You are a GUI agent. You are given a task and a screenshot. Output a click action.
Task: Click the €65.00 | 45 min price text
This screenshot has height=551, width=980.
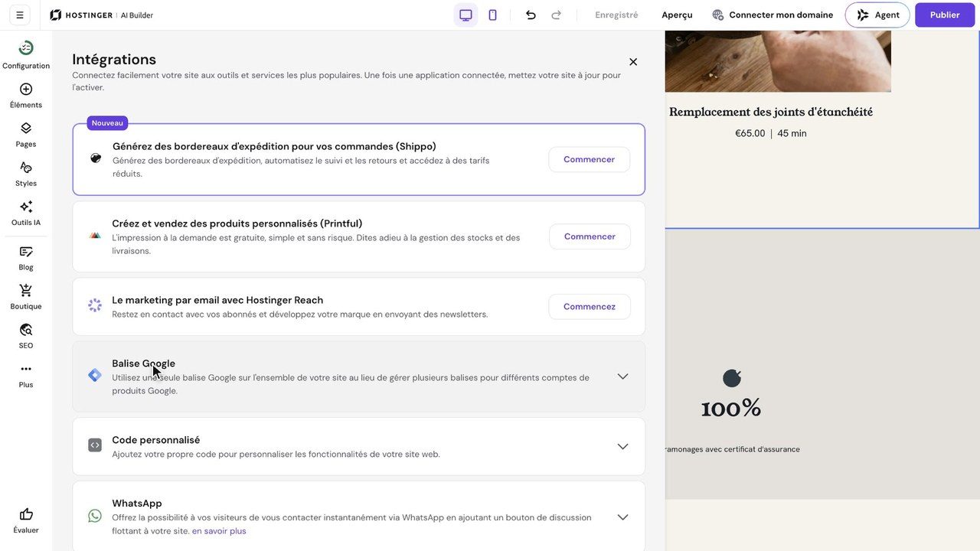771,133
